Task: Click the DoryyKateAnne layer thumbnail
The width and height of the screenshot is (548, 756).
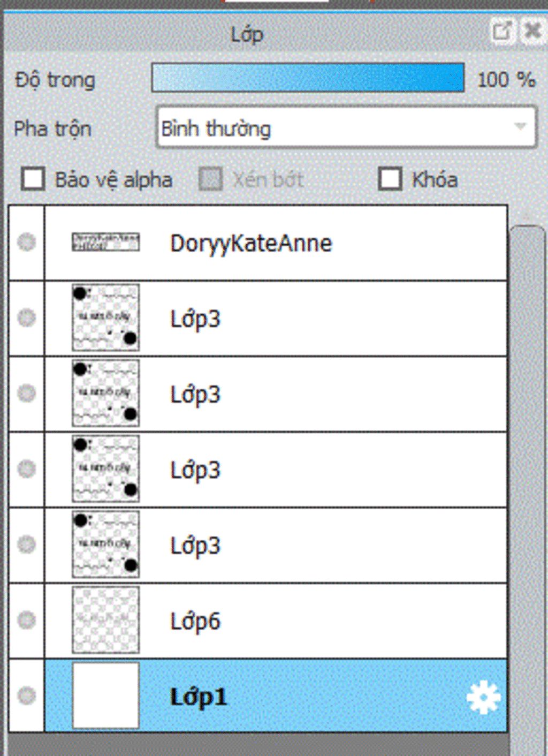Action: (105, 242)
